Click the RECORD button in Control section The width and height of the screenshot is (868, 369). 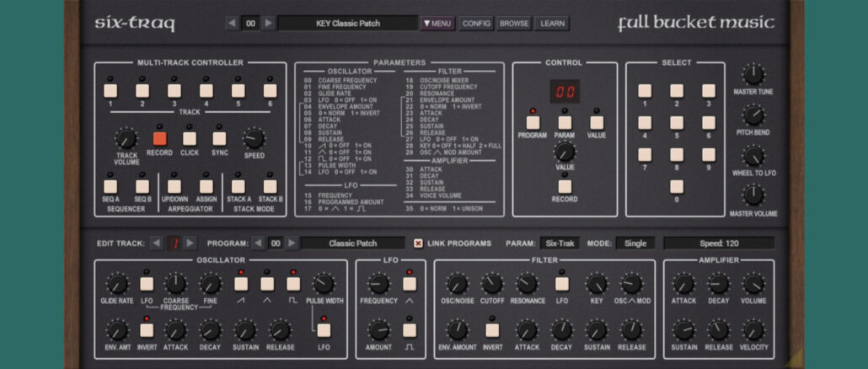pos(565,186)
